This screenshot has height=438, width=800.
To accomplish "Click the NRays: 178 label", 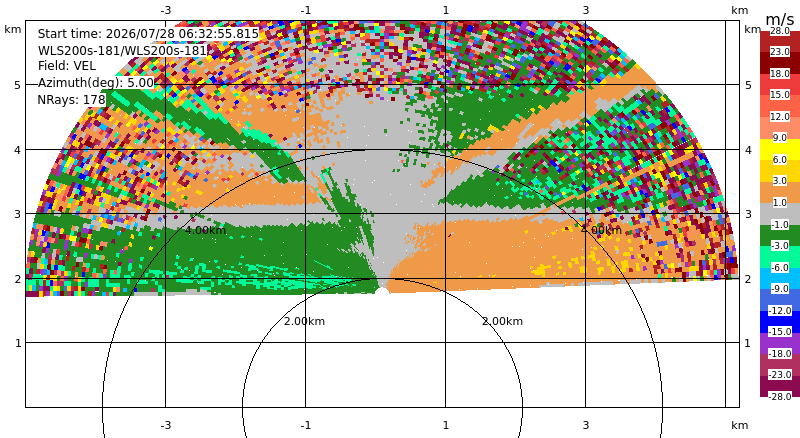I will click(71, 100).
